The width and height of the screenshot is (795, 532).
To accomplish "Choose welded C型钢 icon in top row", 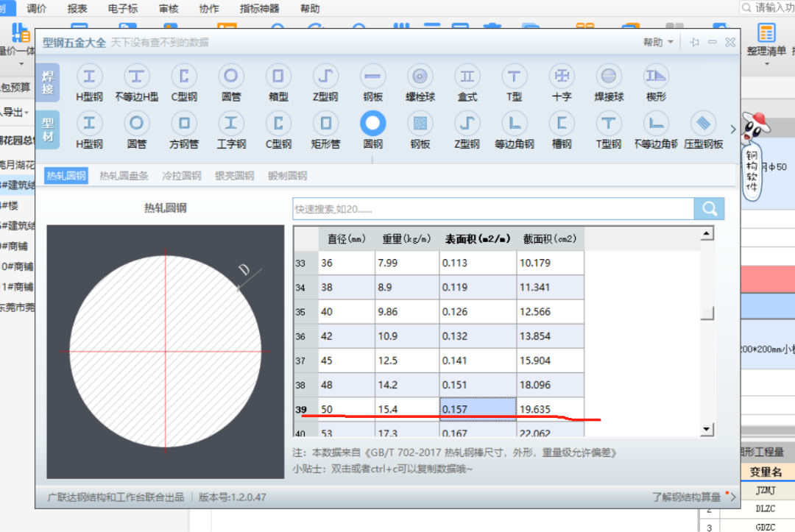I will click(x=184, y=77).
